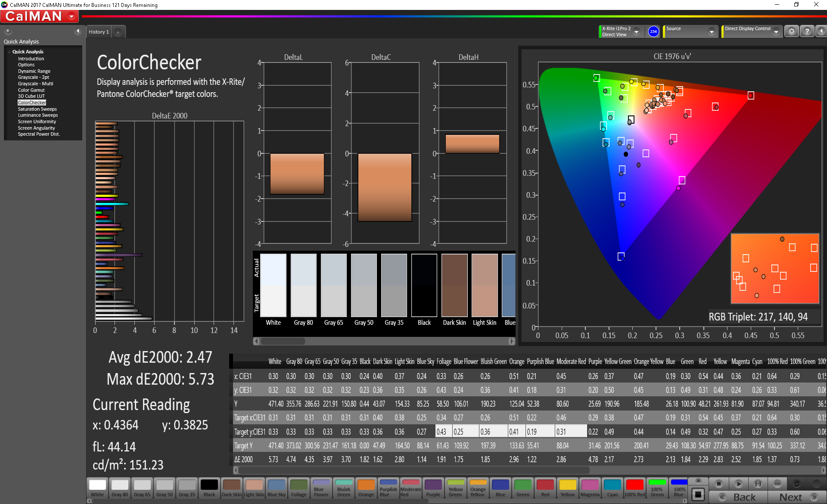827x504 pixels.
Task: Open the Source dropdown
Action: (x=712, y=31)
